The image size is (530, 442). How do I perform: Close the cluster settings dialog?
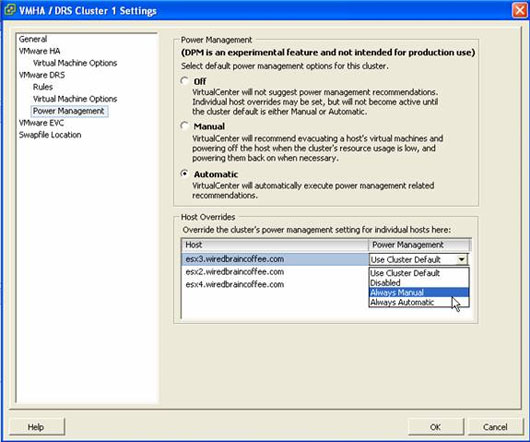(520, 10)
